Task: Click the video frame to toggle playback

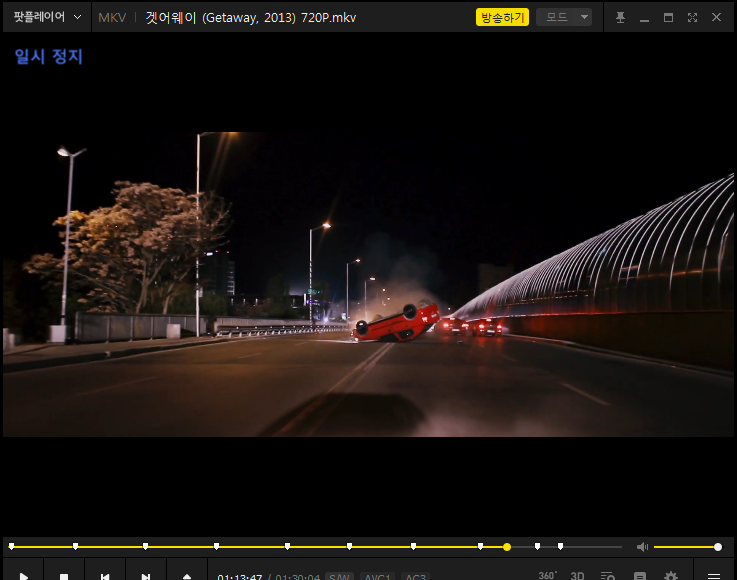Action: click(368, 284)
